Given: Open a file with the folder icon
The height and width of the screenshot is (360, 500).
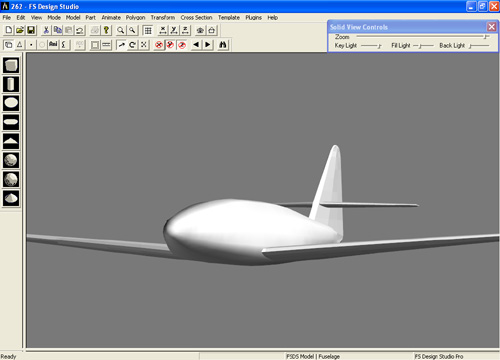Looking at the screenshot, I should [20, 30].
